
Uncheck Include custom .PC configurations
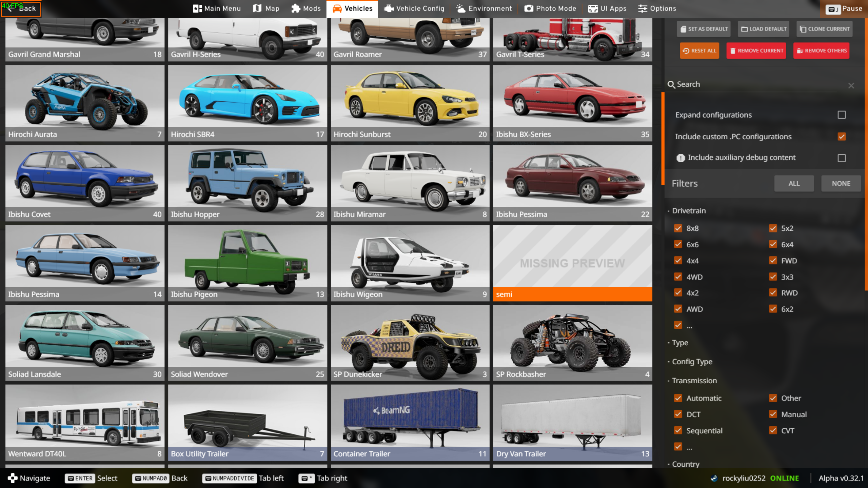841,137
